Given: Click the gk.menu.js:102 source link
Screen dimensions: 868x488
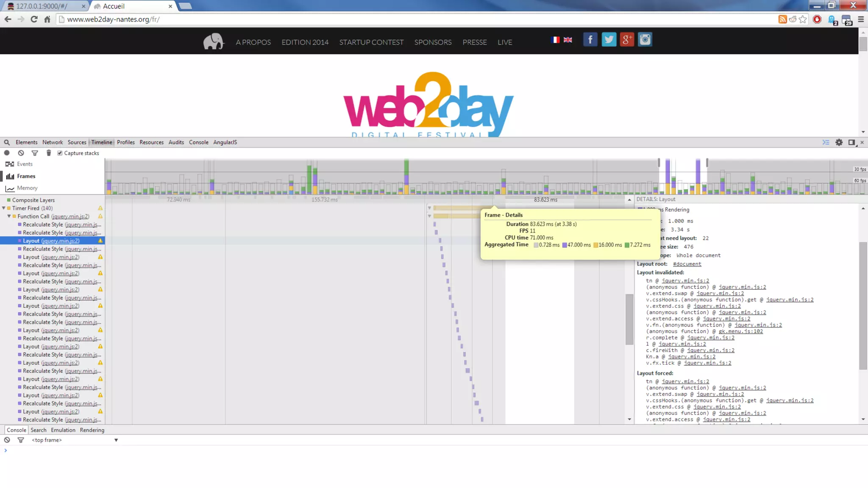Looking at the screenshot, I should (740, 331).
